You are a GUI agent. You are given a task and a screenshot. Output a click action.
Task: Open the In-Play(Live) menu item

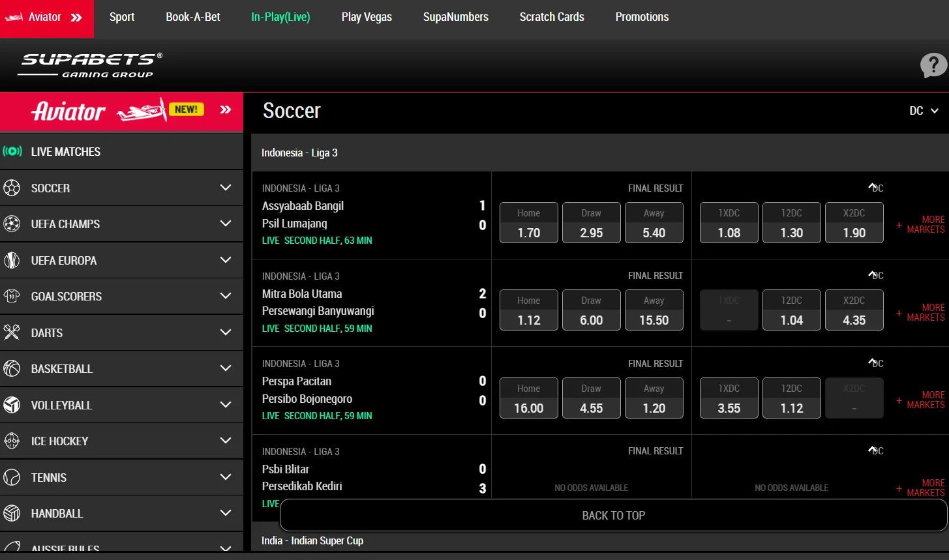[x=280, y=16]
